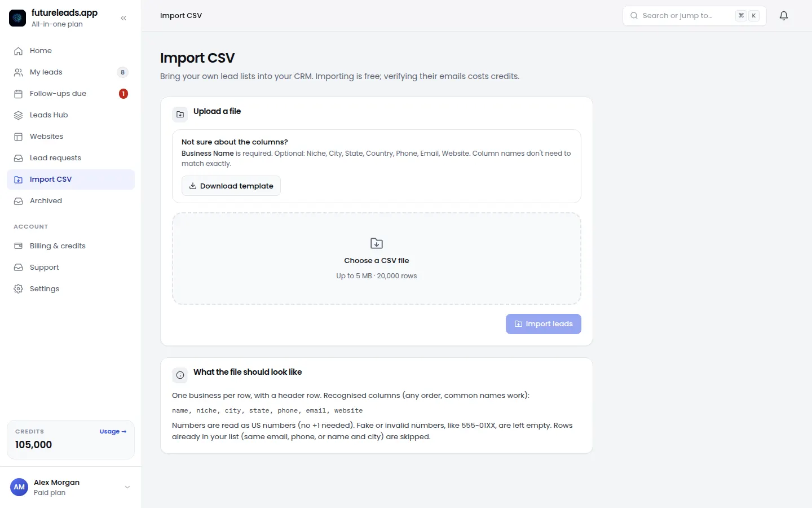The image size is (812, 508).
Task: Click the Websites layout icon
Action: [x=19, y=137]
